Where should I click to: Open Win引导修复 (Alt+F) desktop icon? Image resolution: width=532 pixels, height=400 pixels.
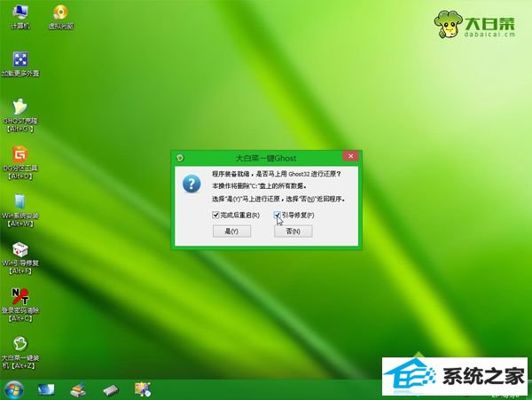[20, 258]
